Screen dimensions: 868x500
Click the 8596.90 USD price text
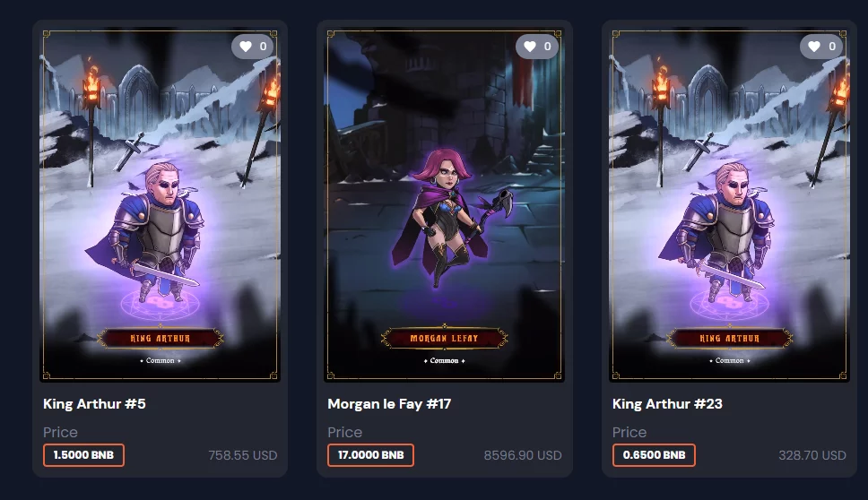[x=523, y=455]
